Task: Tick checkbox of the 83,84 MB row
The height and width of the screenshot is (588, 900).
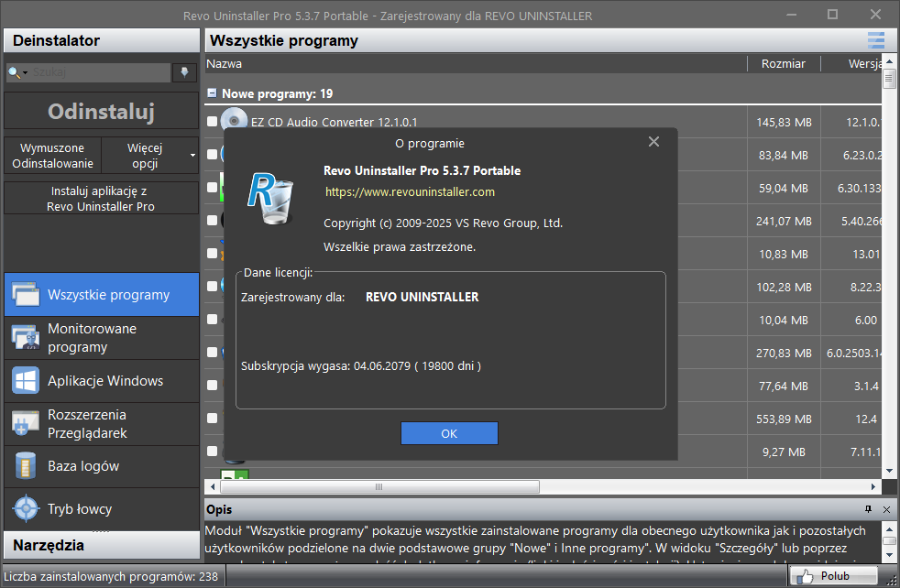Action: click(x=213, y=154)
